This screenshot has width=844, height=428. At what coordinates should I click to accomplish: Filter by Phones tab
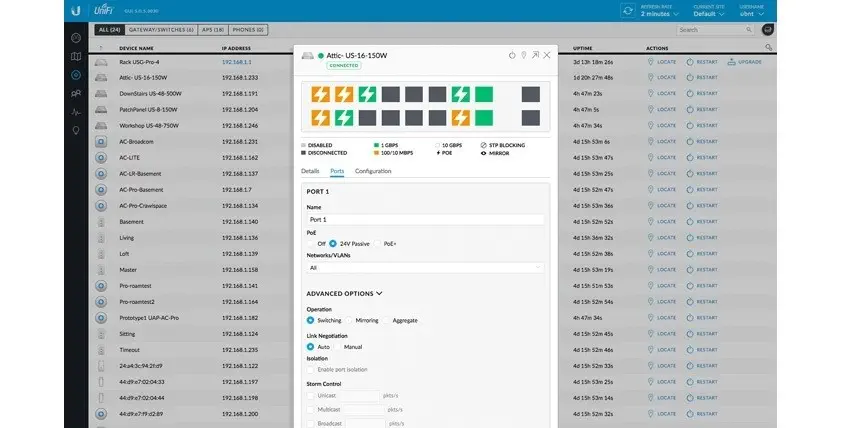[248, 30]
